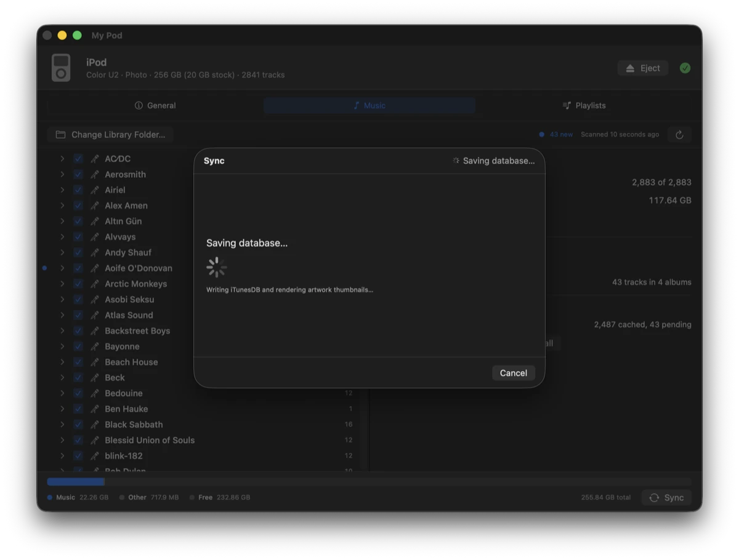Click the iPod device icon in header
Viewport: 739px width, 560px height.
point(61,68)
